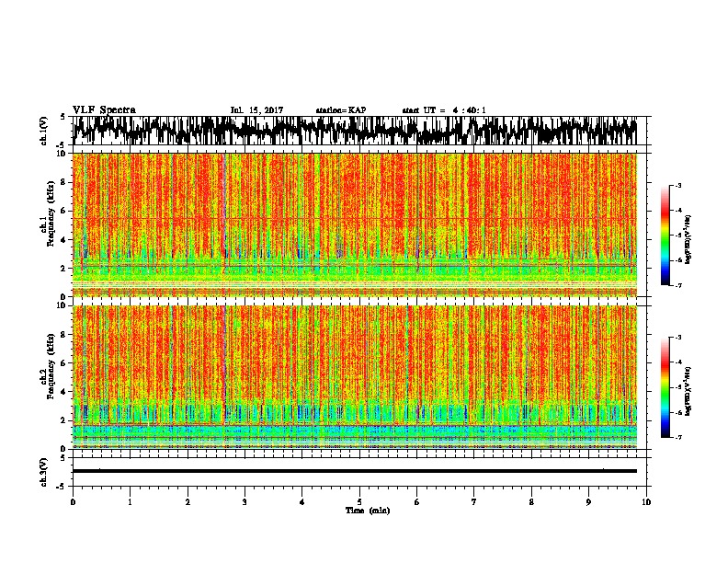Click time axis tick label "10" at bottom right
This screenshot has width=728, height=563.
tap(646, 501)
